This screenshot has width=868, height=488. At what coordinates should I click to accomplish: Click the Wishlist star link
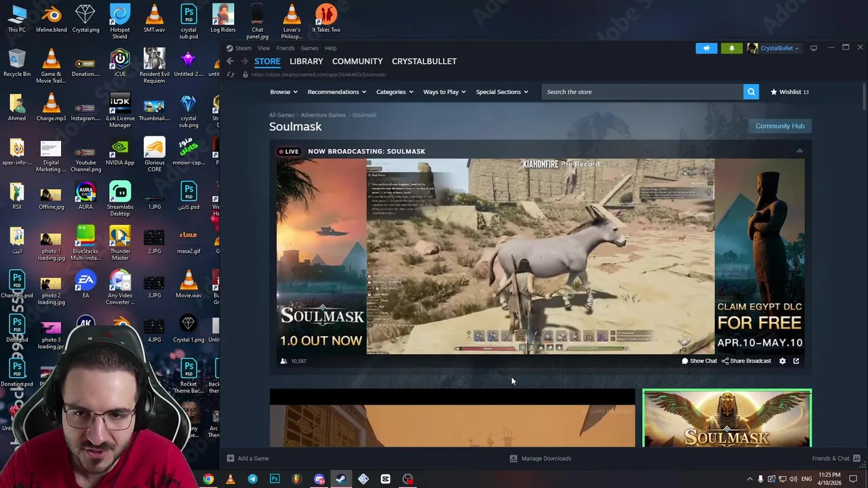click(789, 91)
